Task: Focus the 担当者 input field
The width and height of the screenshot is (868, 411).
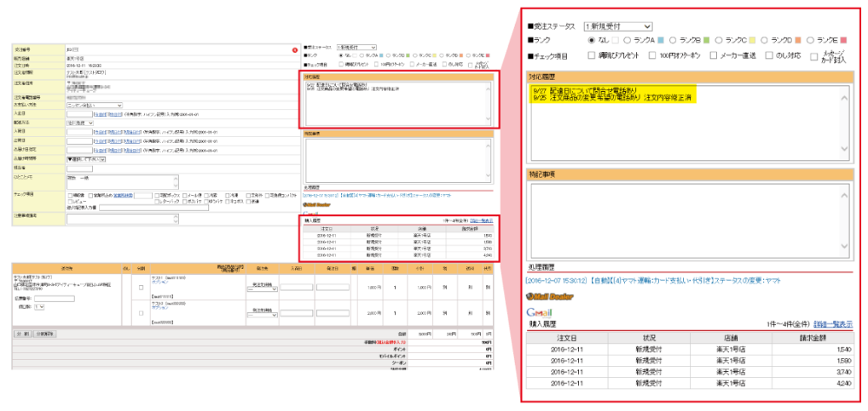Action: (79, 168)
